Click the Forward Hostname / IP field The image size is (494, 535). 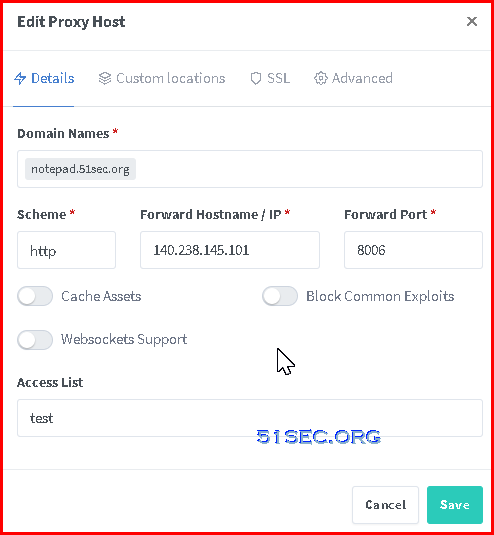coord(230,250)
